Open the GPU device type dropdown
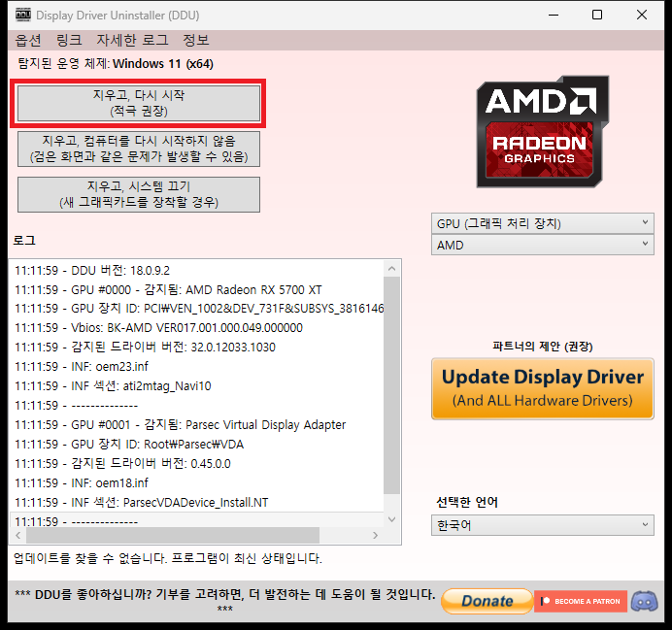The image size is (672, 630). point(543,223)
